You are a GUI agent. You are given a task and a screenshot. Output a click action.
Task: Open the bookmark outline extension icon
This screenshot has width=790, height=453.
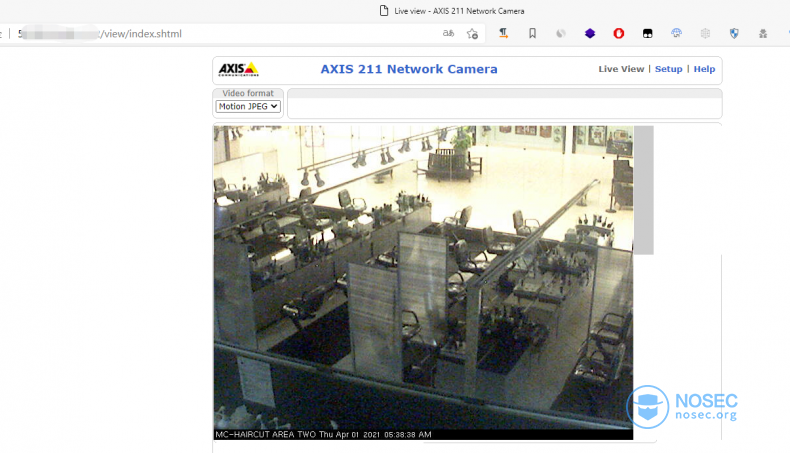click(x=532, y=33)
